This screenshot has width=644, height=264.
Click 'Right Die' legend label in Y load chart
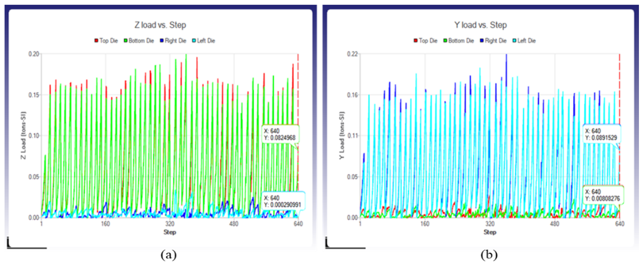click(x=495, y=40)
